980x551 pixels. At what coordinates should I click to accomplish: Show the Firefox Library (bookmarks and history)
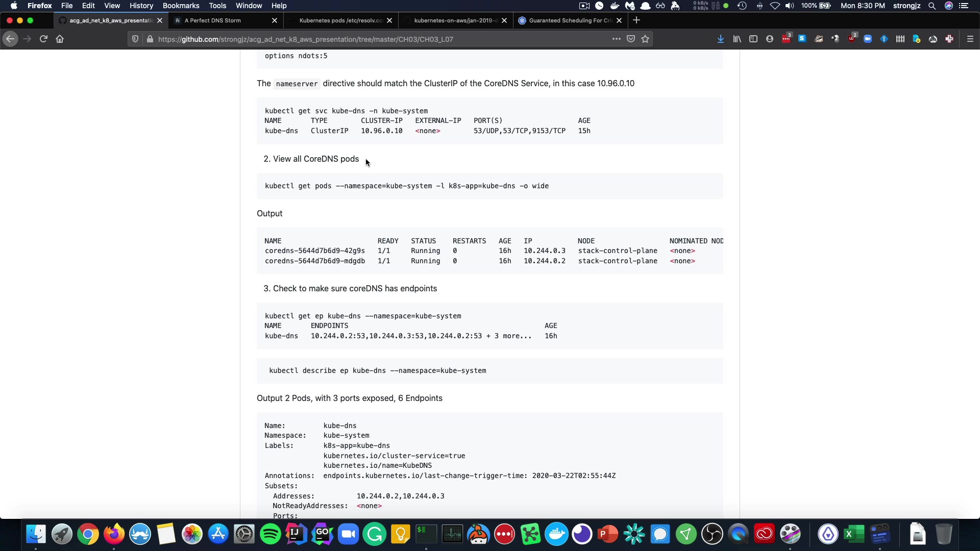(737, 39)
